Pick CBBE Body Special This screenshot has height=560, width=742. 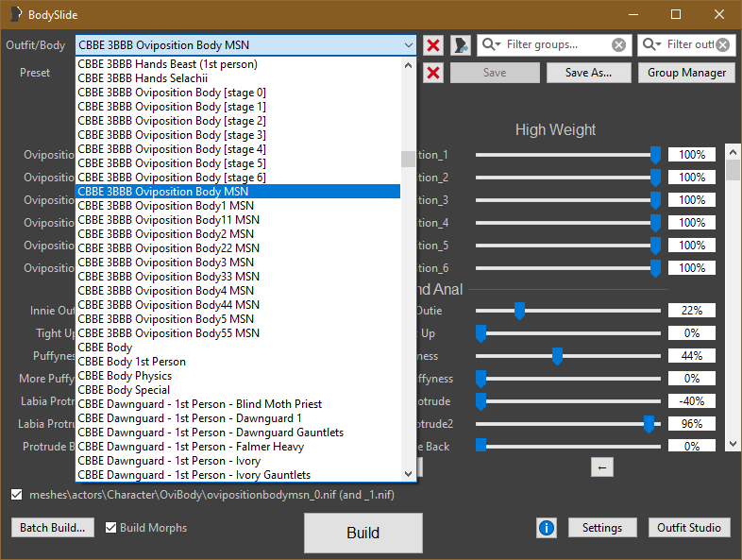point(238,390)
